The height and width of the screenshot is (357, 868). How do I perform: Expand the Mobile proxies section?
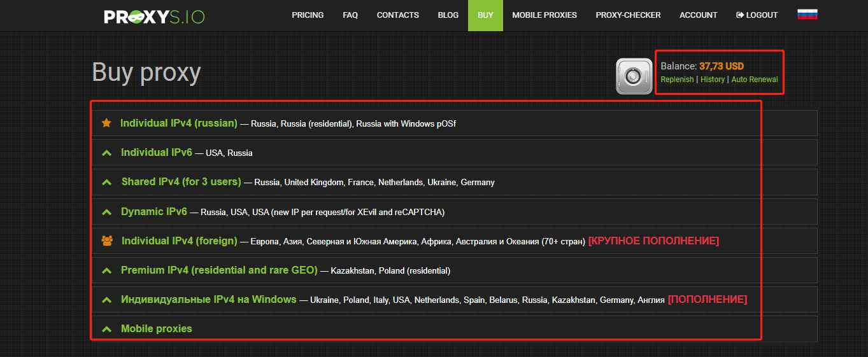156,329
